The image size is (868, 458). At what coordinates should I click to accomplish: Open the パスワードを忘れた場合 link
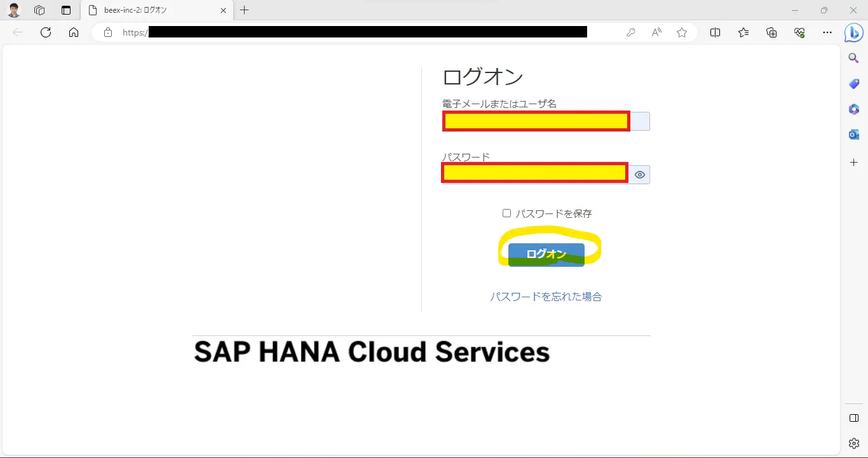pos(546,297)
